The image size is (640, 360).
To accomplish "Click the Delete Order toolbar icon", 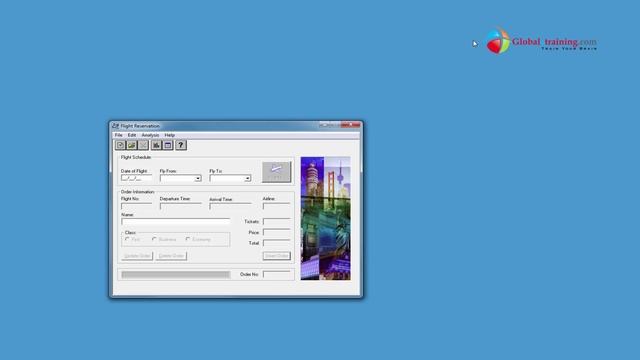I will click(143, 145).
